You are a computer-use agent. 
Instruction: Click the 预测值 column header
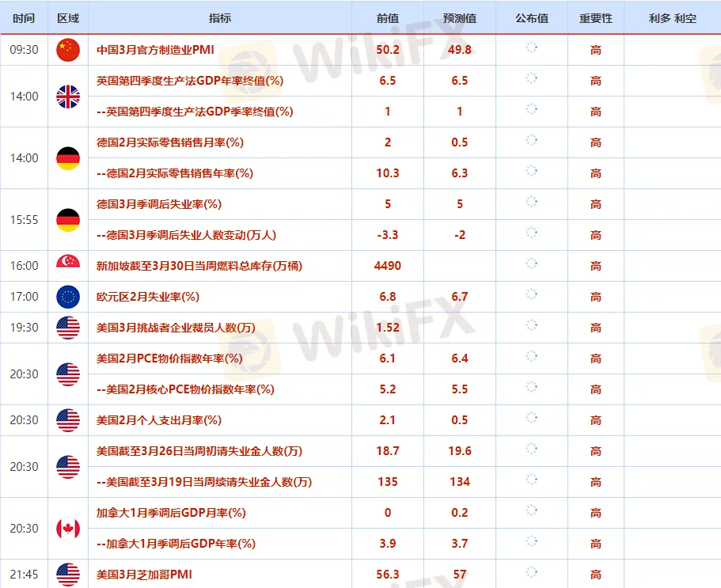[459, 18]
